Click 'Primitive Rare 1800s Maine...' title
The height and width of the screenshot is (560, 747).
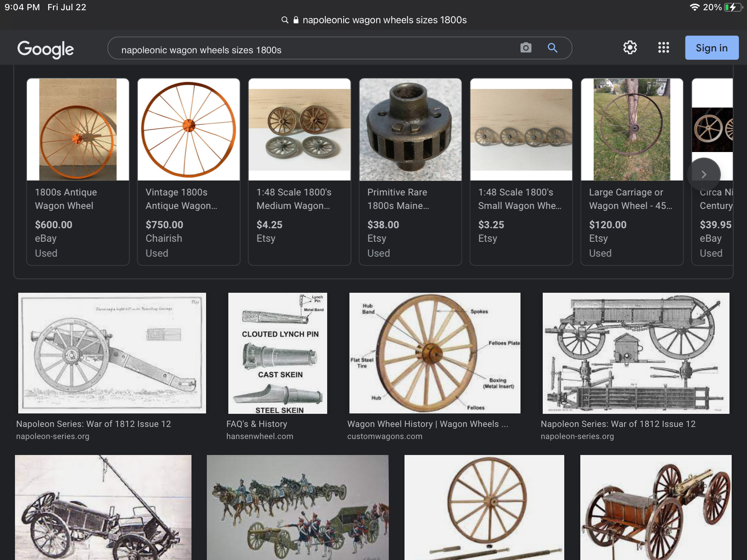(398, 199)
